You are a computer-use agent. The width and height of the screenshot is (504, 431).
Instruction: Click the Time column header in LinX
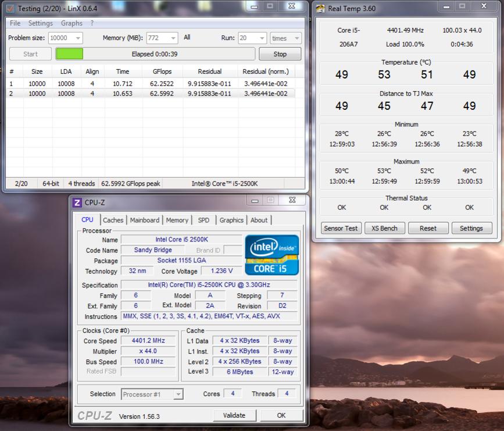123,72
